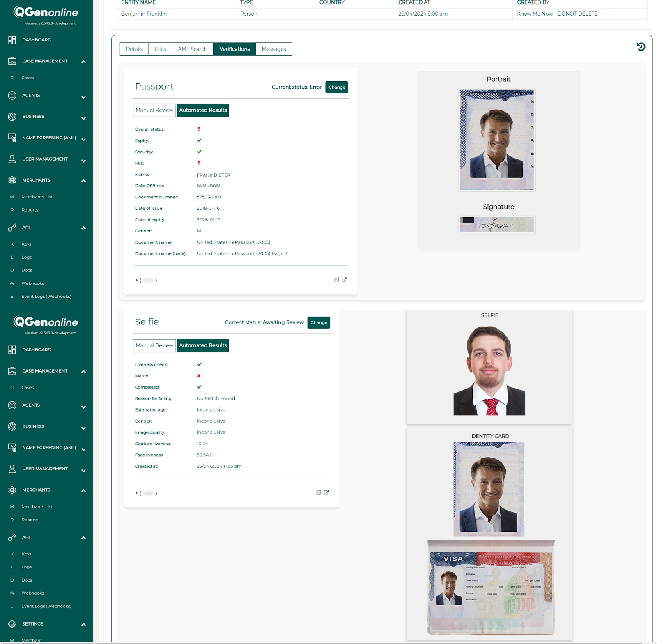657x644 pixels.
Task: Expand the Passport raw JSON data
Action: click(x=137, y=280)
